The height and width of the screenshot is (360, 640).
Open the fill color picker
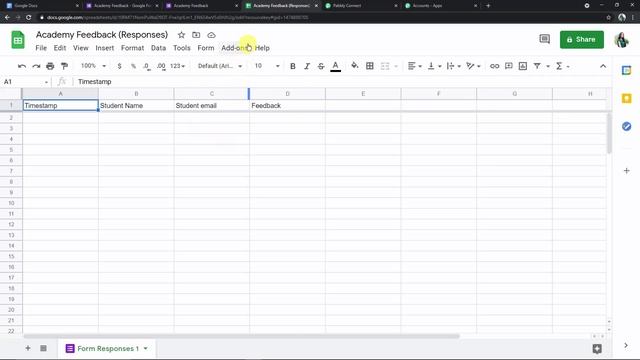355,66
